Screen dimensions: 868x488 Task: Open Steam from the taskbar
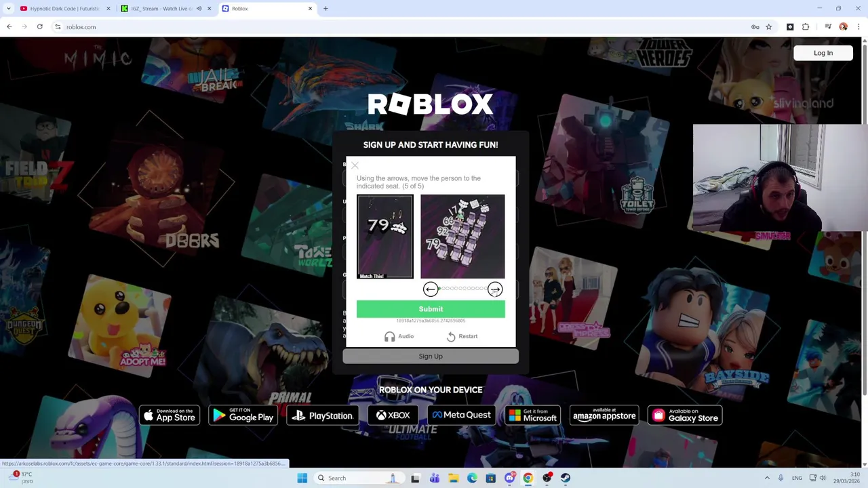[566, 478]
